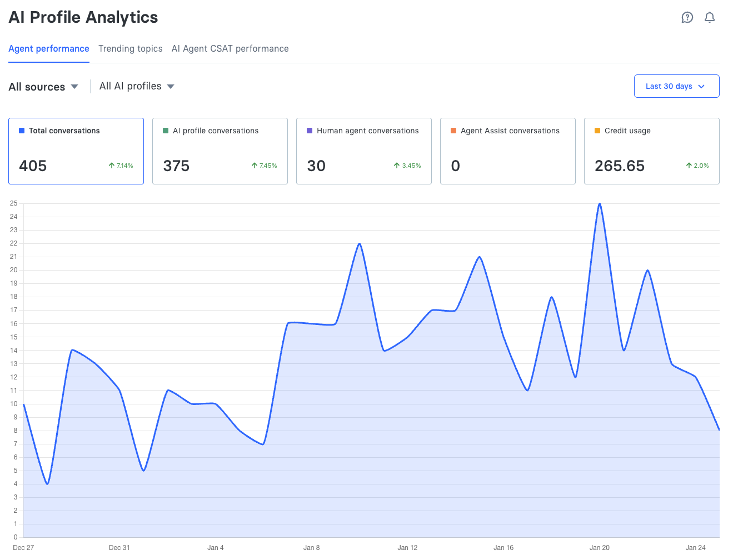The height and width of the screenshot is (560, 738).
Task: Select the Agent Assist conversations card
Action: [x=507, y=151]
